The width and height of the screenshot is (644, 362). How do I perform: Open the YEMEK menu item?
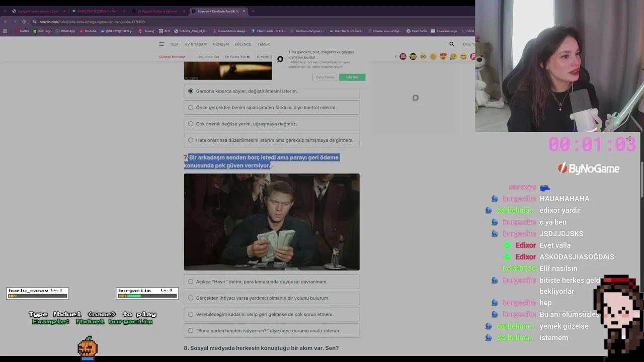pyautogui.click(x=264, y=44)
